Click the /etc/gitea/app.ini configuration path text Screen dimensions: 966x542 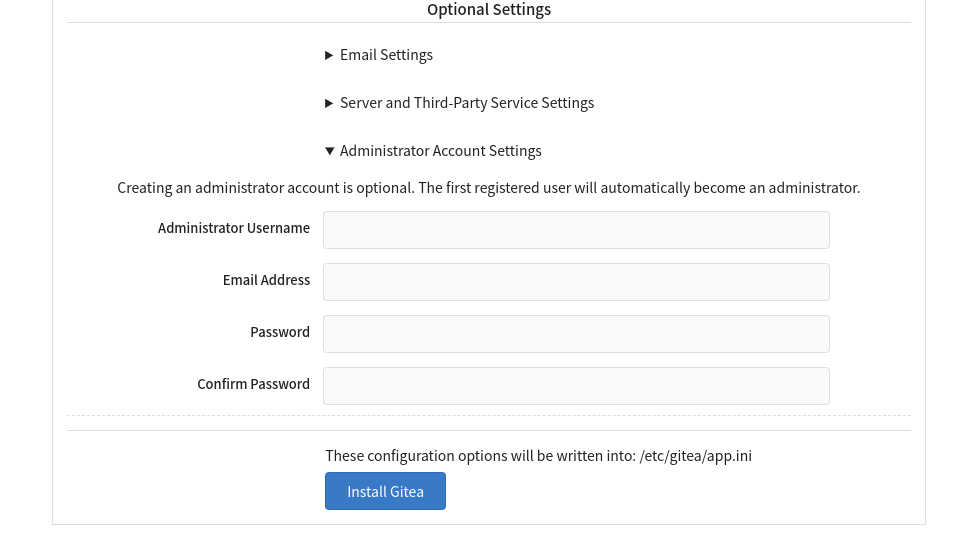(x=695, y=456)
